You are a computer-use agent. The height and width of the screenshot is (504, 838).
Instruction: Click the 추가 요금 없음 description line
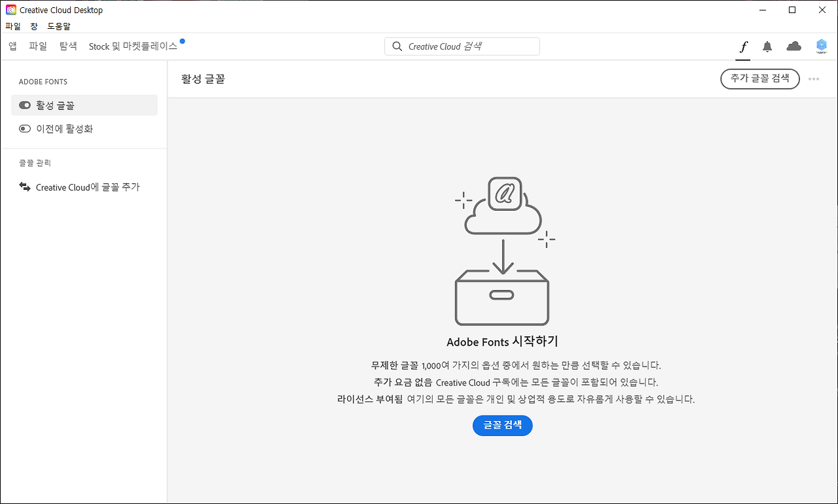516,382
